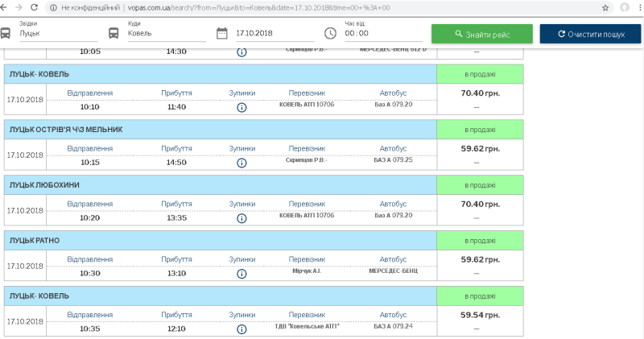This screenshot has height=339, width=644.
Task: Show stops info for the 10:35 departure
Action: 242,329
